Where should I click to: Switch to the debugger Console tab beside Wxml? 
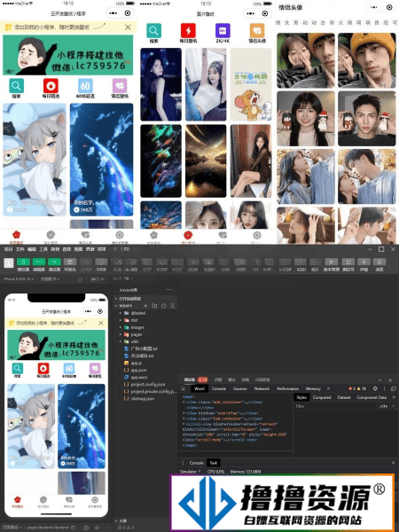pos(219,388)
